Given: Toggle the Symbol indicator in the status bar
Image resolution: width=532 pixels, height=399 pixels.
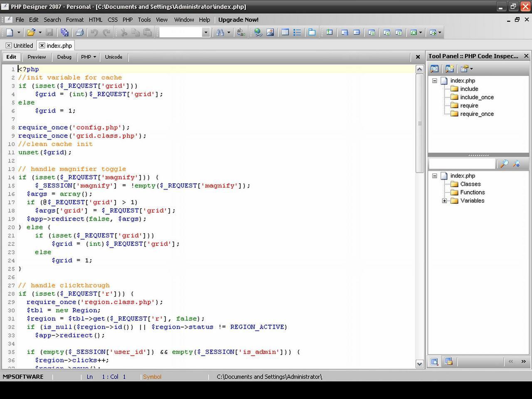Looking at the screenshot, I should (152, 377).
